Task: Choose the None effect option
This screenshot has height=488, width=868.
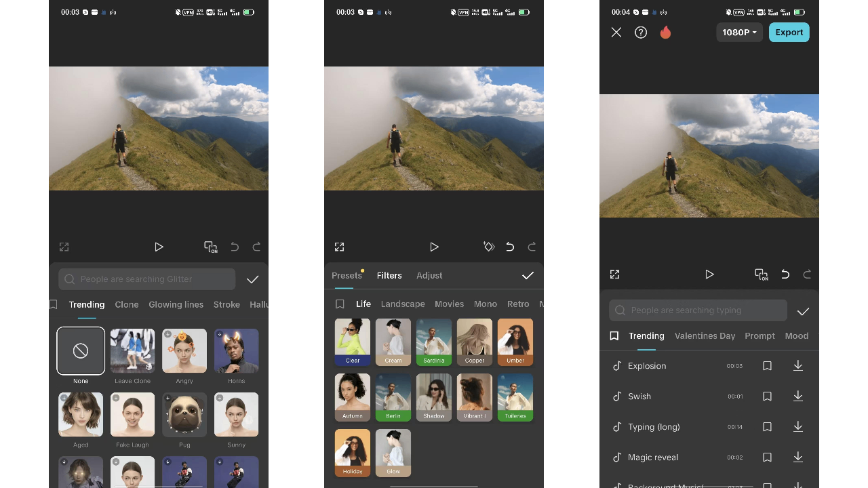Action: [81, 351]
